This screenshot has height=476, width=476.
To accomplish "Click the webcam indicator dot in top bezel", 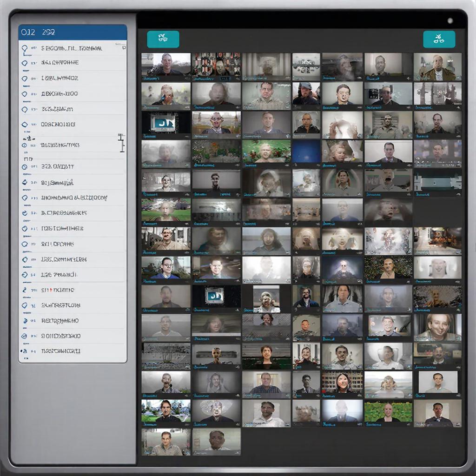I will tap(450, 20).
